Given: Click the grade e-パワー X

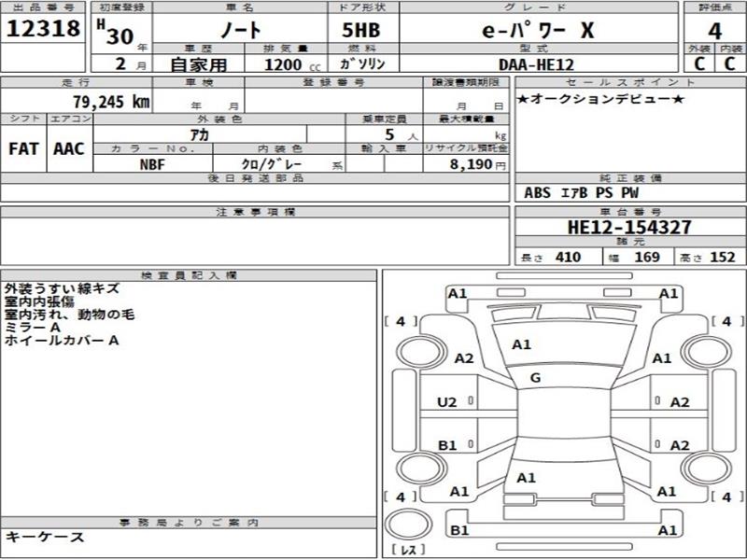Looking at the screenshot, I should tap(539, 31).
